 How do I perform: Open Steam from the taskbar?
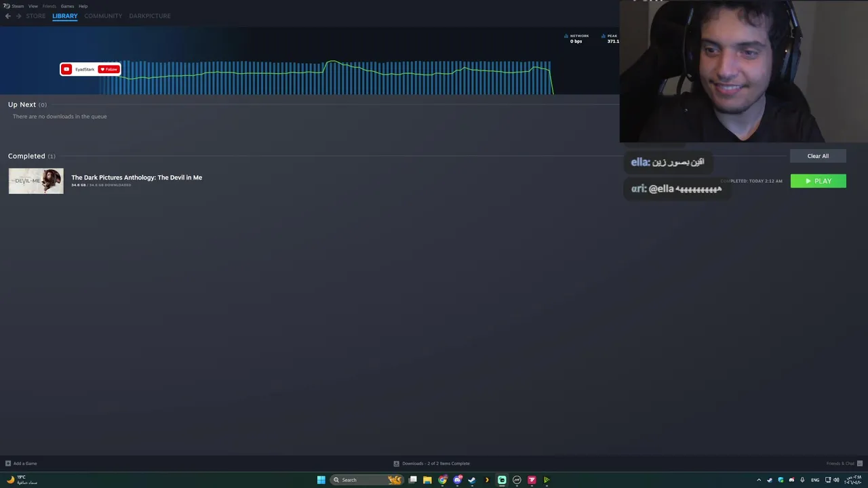[x=472, y=480]
